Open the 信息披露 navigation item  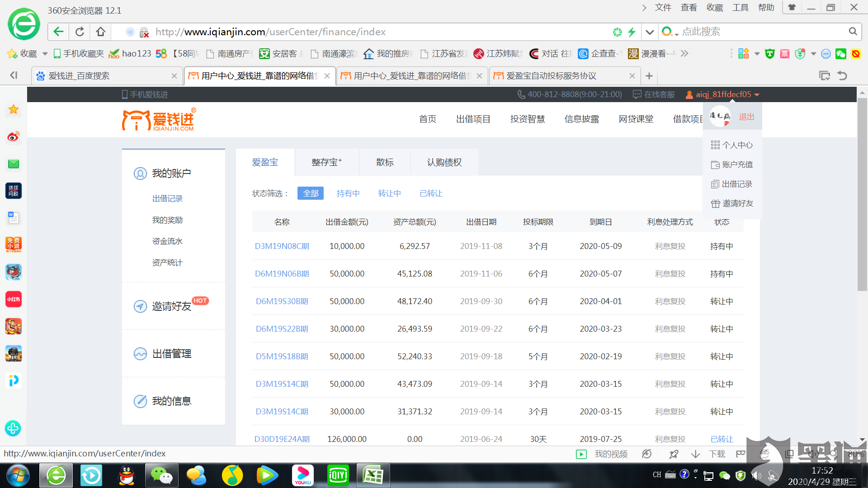[582, 119]
